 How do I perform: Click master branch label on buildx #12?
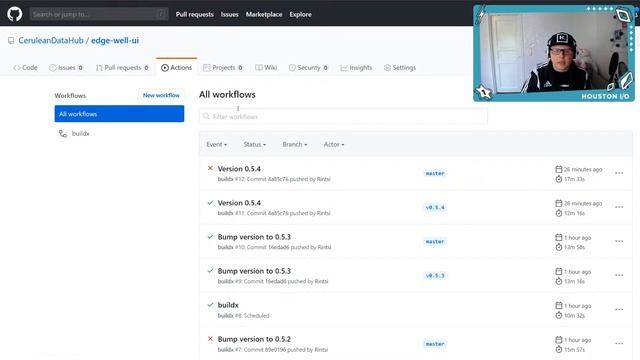[x=435, y=173]
